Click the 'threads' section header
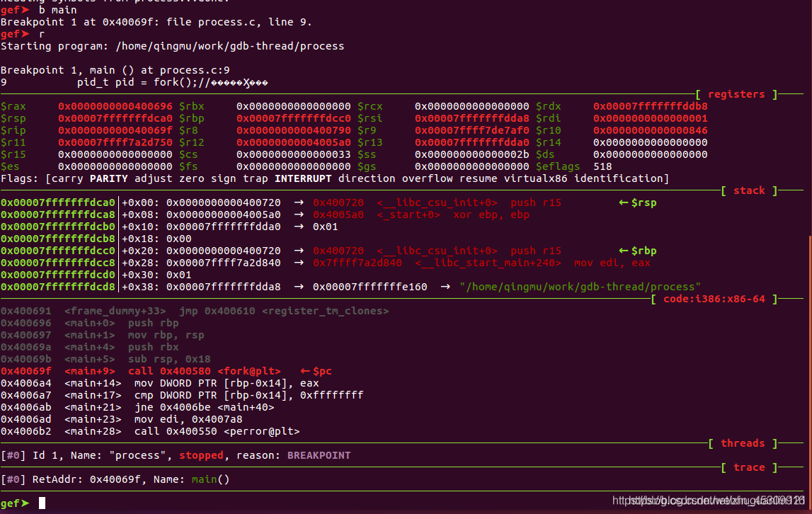Viewport: 812px width, 514px height. pos(743,443)
